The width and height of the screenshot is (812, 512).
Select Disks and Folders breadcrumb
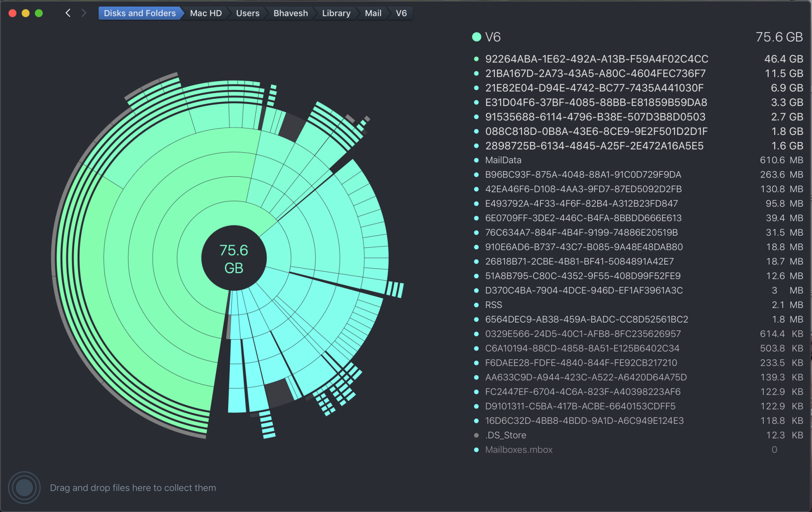140,13
